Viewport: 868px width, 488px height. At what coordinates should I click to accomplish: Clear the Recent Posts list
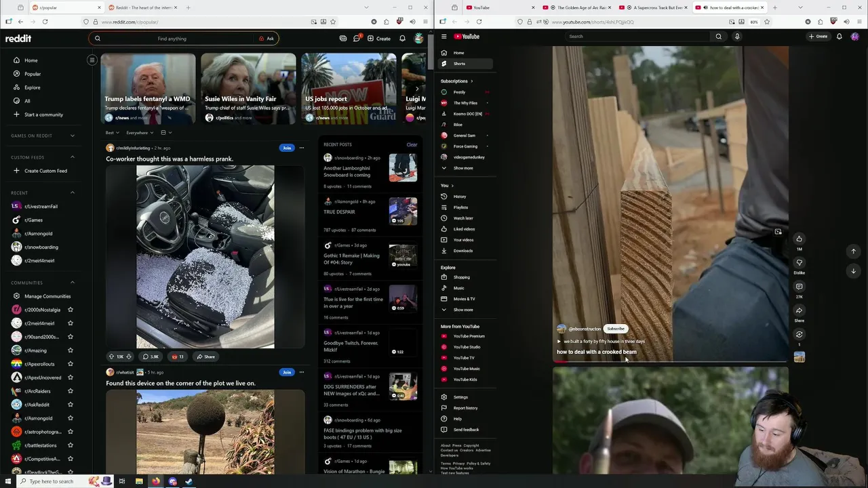pos(412,144)
